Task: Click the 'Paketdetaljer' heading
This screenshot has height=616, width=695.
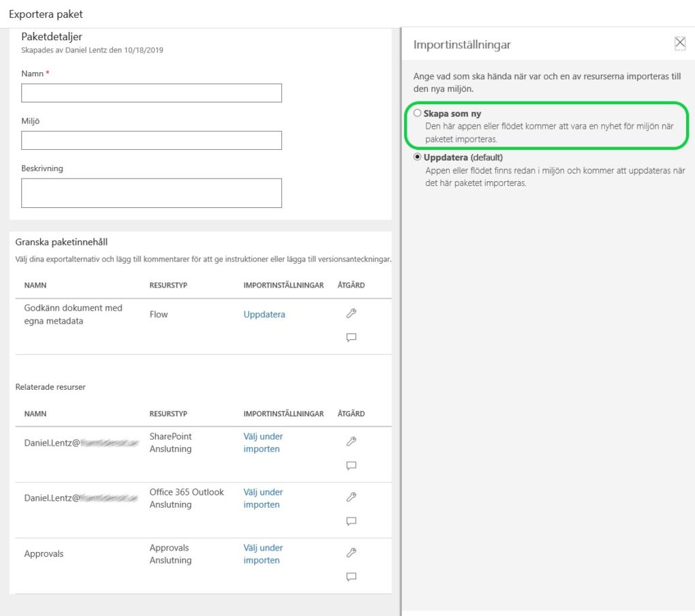Action: coord(52,36)
